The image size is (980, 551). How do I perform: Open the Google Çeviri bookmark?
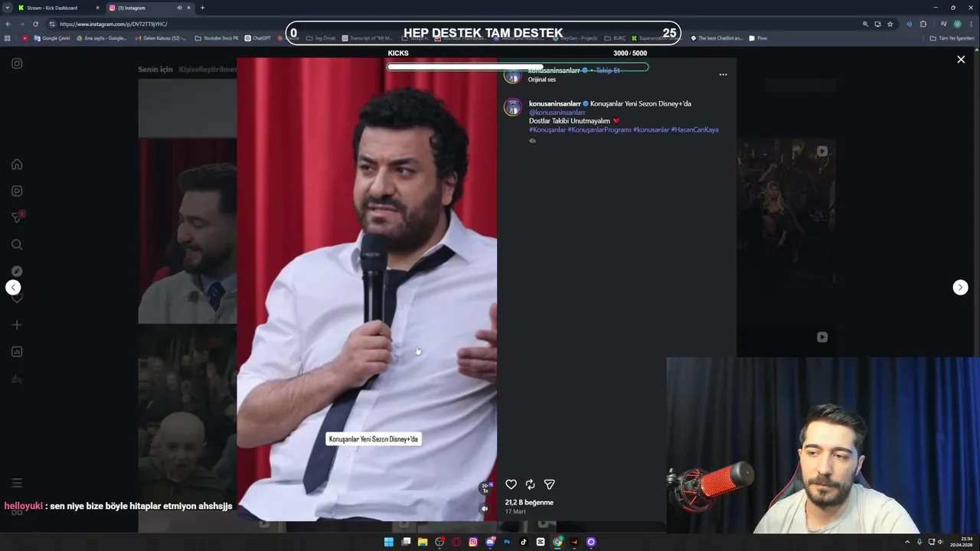[x=52, y=38]
